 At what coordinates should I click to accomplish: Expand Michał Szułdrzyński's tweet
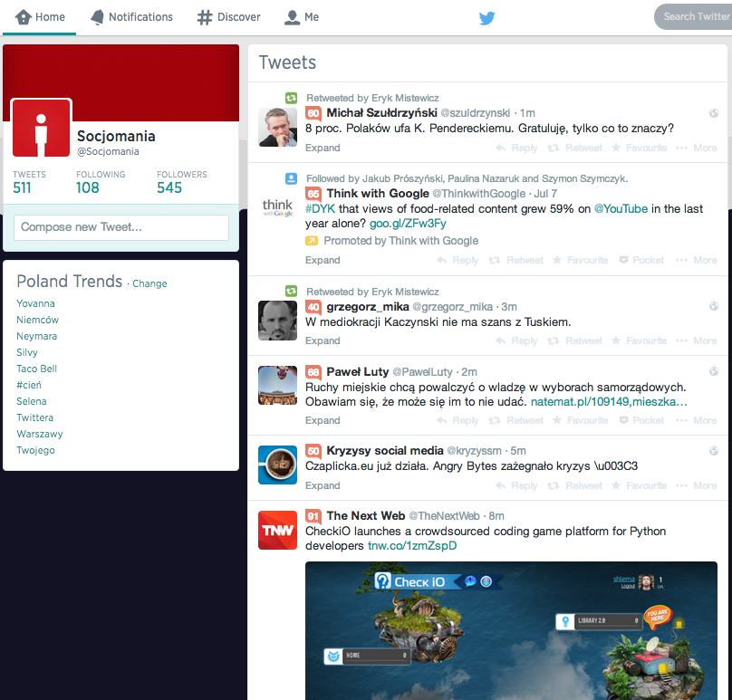point(323,148)
